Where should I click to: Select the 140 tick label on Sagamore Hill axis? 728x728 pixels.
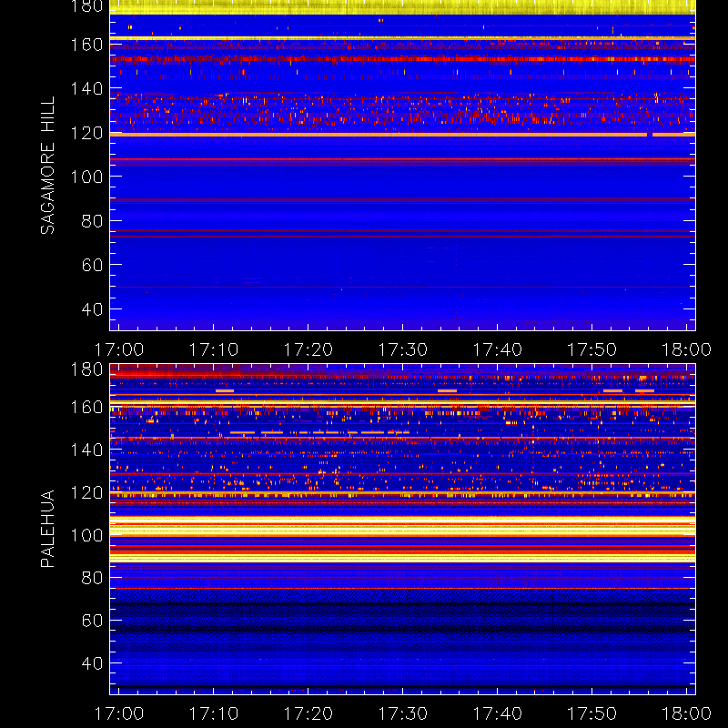[x=86, y=88]
